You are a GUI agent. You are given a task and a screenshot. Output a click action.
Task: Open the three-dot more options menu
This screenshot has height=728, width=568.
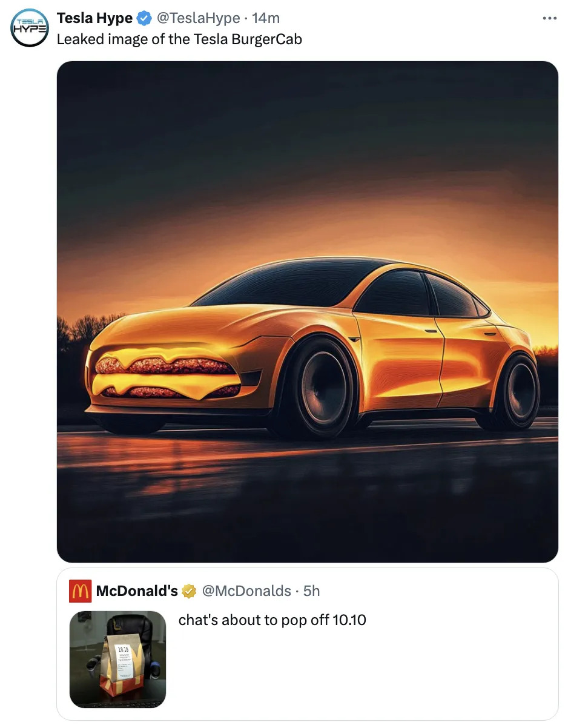[549, 18]
